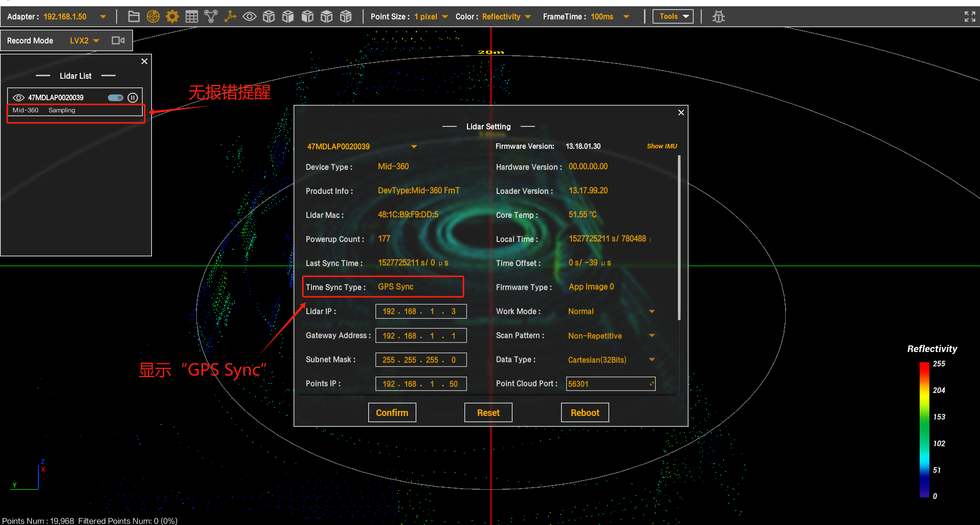Click the Reflectivity color gradient bar

pyautogui.click(x=924, y=430)
